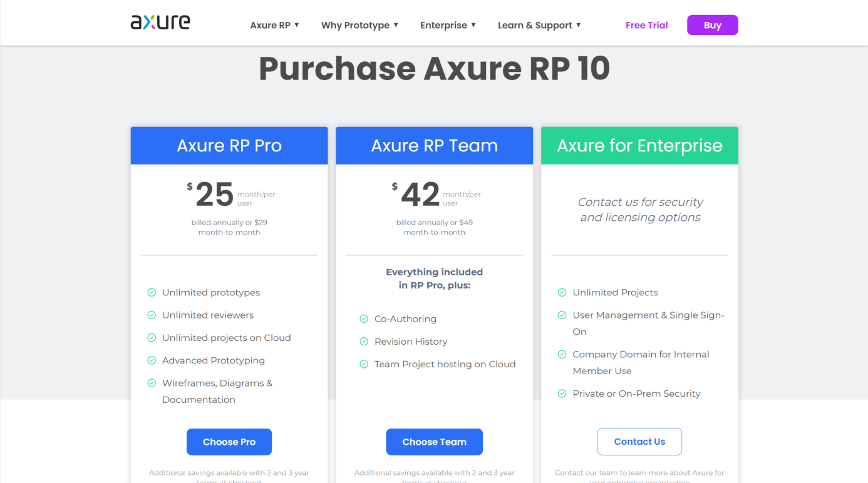Click the checkmark beside Advanced Prototyping
Screen dimensions: 868x483
click(x=152, y=360)
